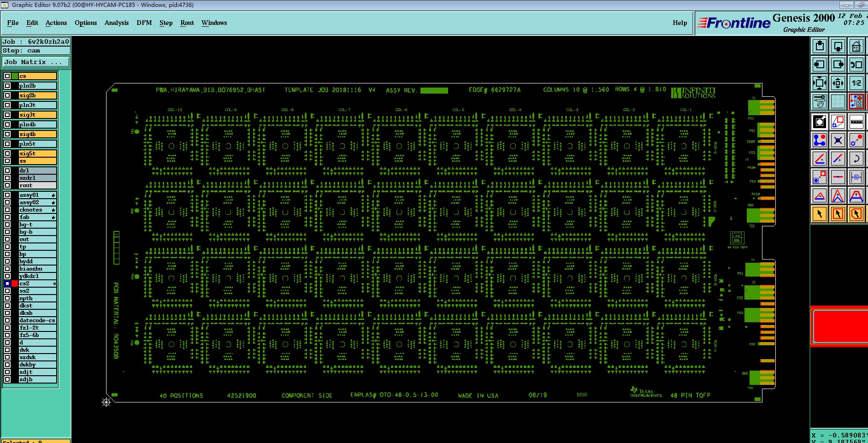Toggle the cs layer checkbox
Image resolution: width=868 pixels, height=443 pixels.
[7, 76]
